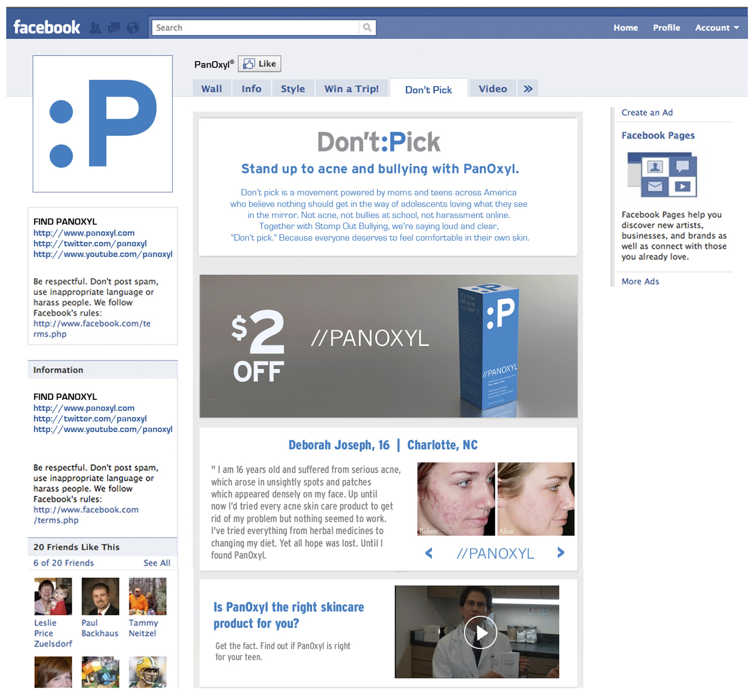Open youtube.com/panoxyl link under Information
755x700 pixels.
103,430
